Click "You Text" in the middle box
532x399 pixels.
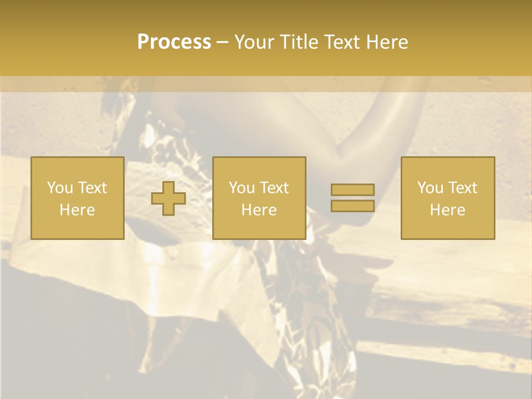coord(259,188)
